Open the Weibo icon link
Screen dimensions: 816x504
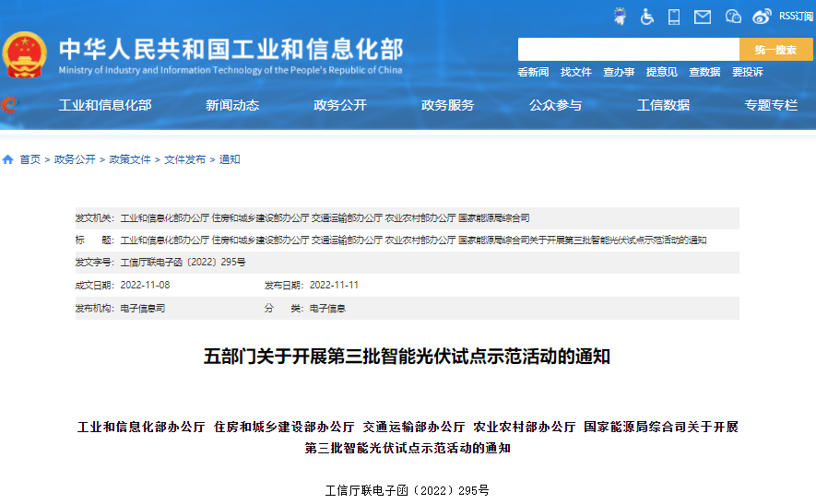click(762, 16)
